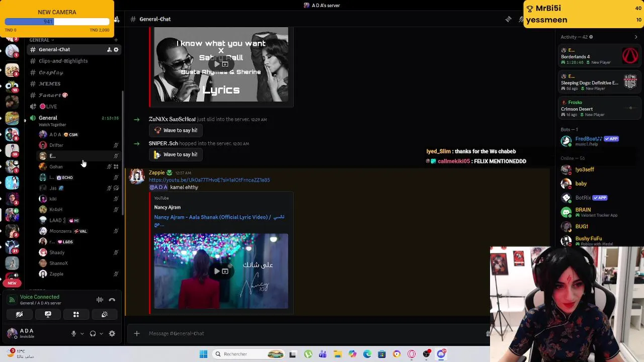The height and width of the screenshot is (362, 644).
Task: Select kiki in voice channel
Action: 53,199
